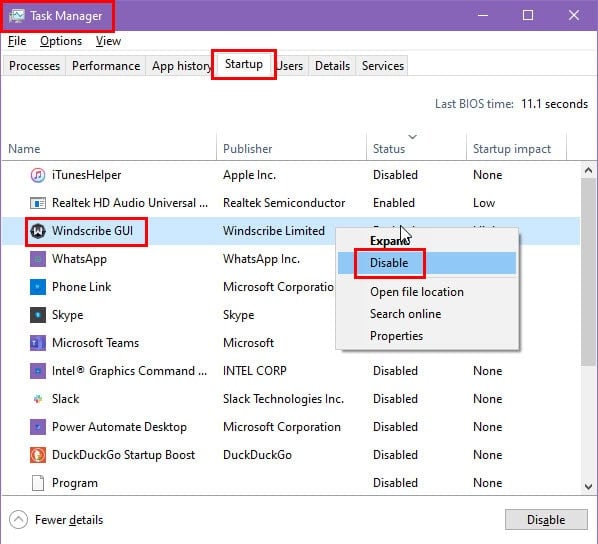
Task: Click the blank Program file icon
Action: [38, 483]
